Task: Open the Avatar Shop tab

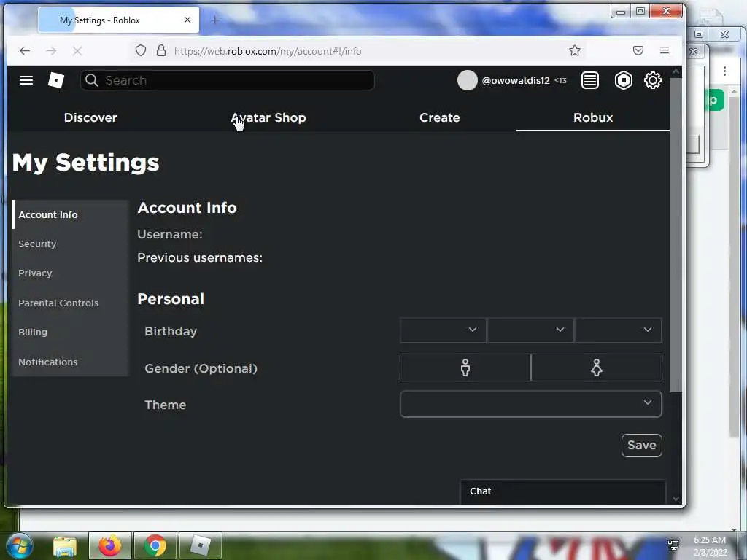Action: [x=268, y=117]
